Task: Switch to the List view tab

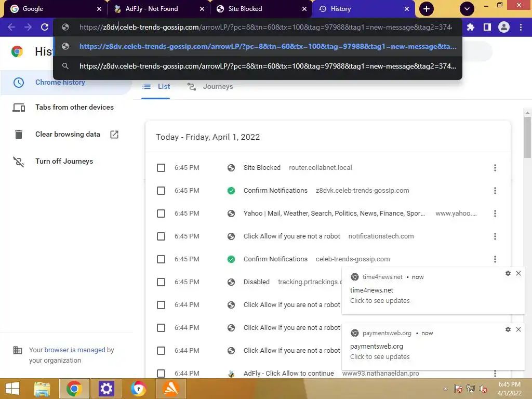Action: [156, 87]
